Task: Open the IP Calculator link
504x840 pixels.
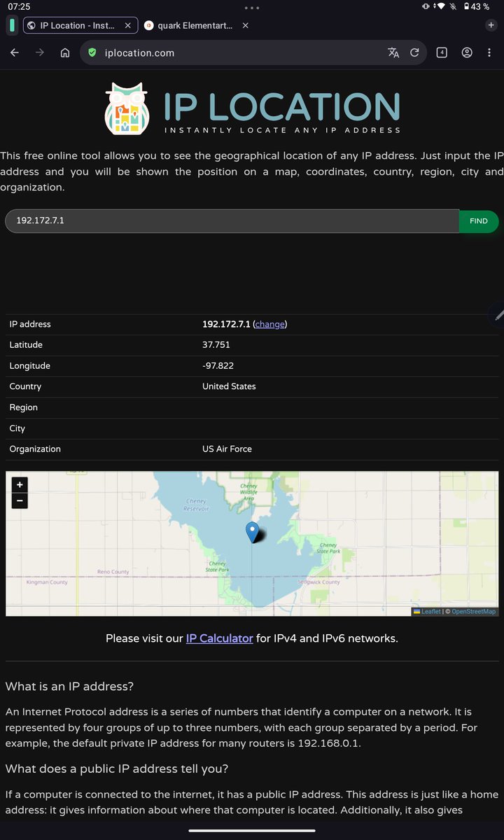Action: coord(219,638)
